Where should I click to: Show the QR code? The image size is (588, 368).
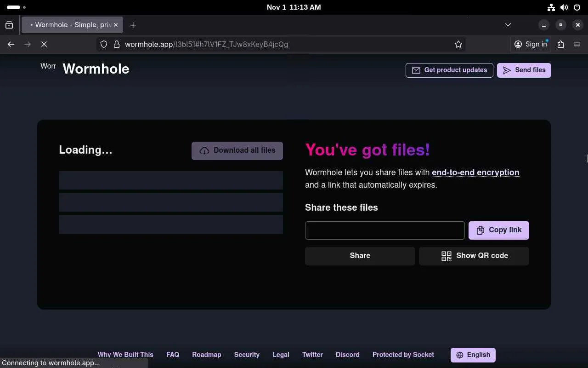pyautogui.click(x=474, y=256)
